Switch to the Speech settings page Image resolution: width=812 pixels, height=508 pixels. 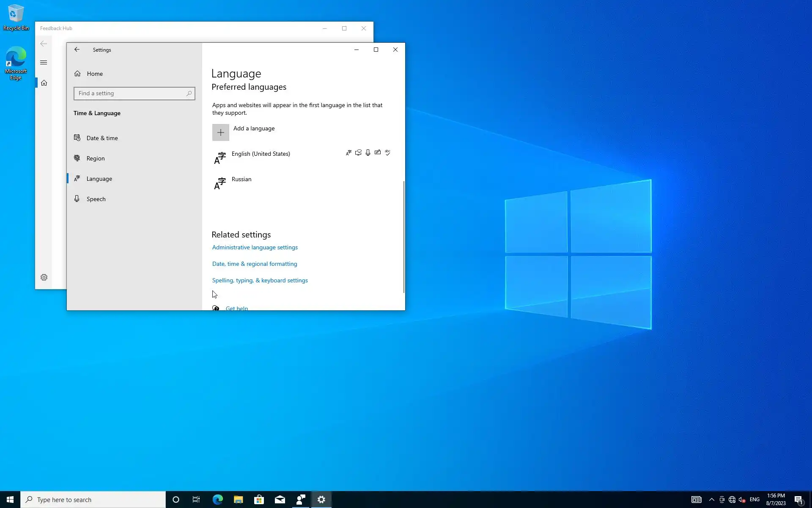point(96,199)
